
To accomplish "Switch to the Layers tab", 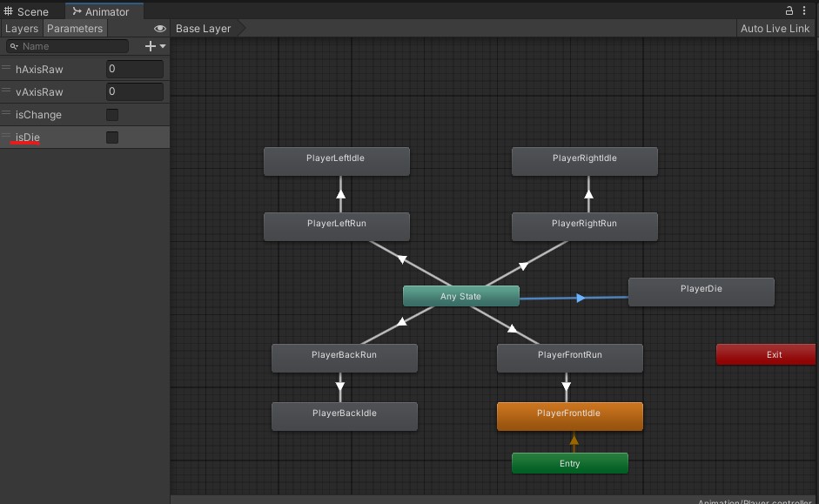I will click(22, 28).
